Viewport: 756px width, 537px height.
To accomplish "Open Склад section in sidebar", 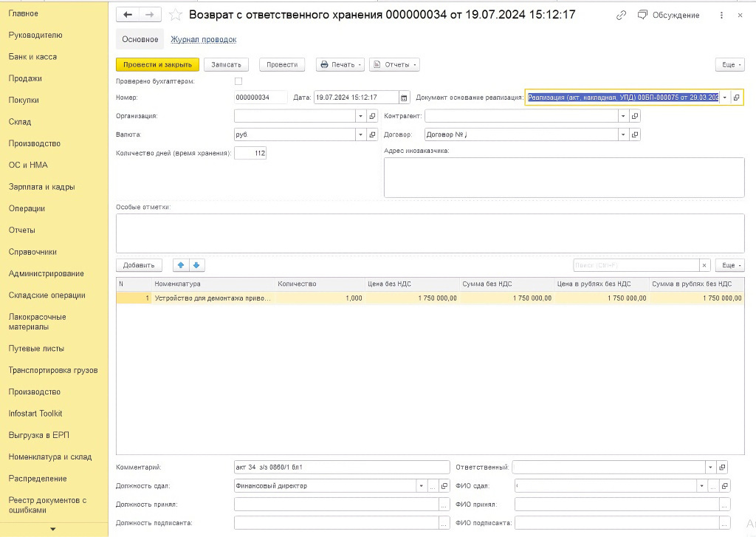I will coord(19,122).
